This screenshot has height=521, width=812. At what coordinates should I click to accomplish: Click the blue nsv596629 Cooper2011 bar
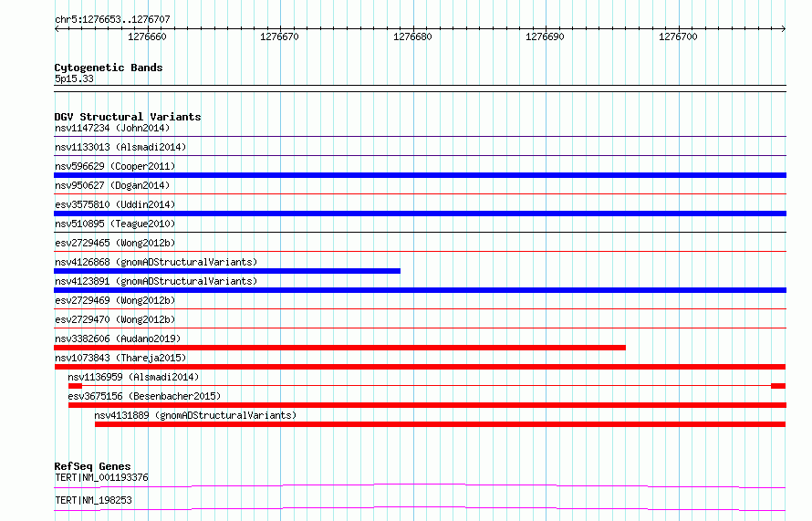tap(420, 175)
